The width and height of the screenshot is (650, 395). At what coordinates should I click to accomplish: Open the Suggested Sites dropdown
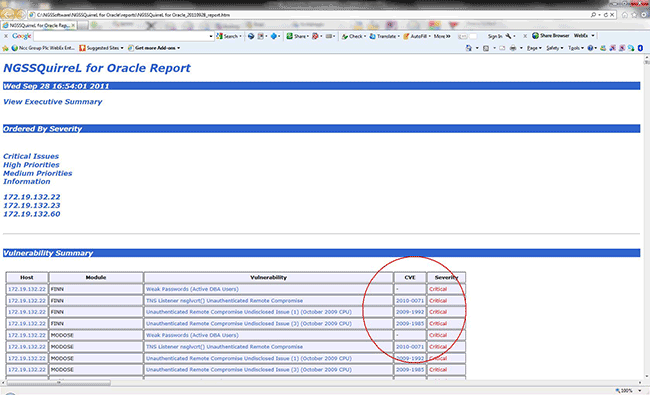pos(102,48)
